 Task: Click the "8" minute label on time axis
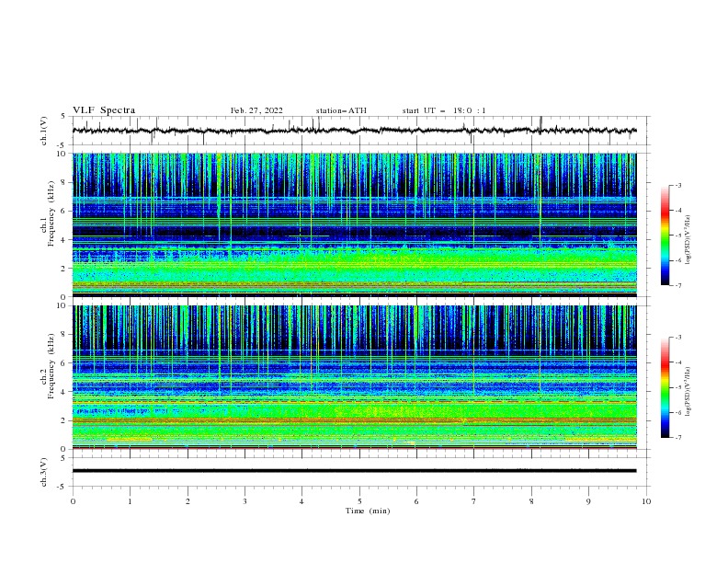coord(531,501)
